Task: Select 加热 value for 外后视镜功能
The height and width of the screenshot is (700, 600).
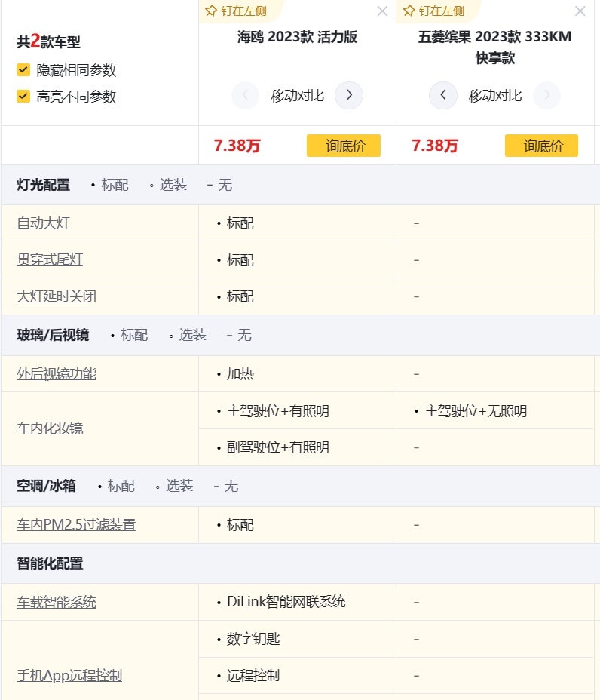Action: click(x=240, y=373)
